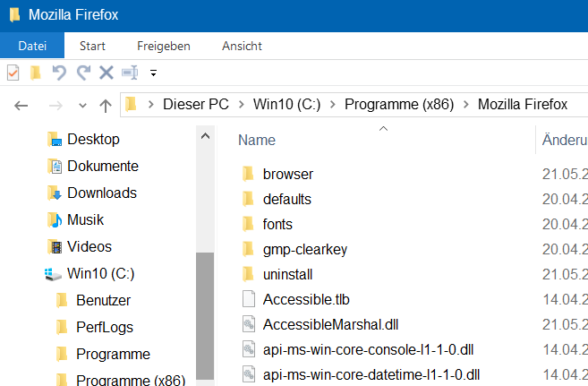This screenshot has width=588, height=386.
Task: Click Dieser PC in the address breadcrumb
Action: (x=195, y=105)
